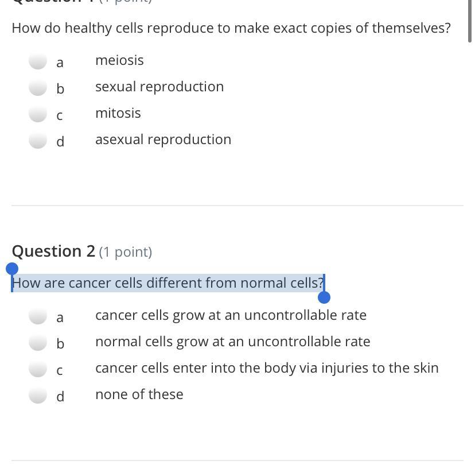Click the right text selection handle
475x476 pixels.
pyautogui.click(x=324, y=297)
